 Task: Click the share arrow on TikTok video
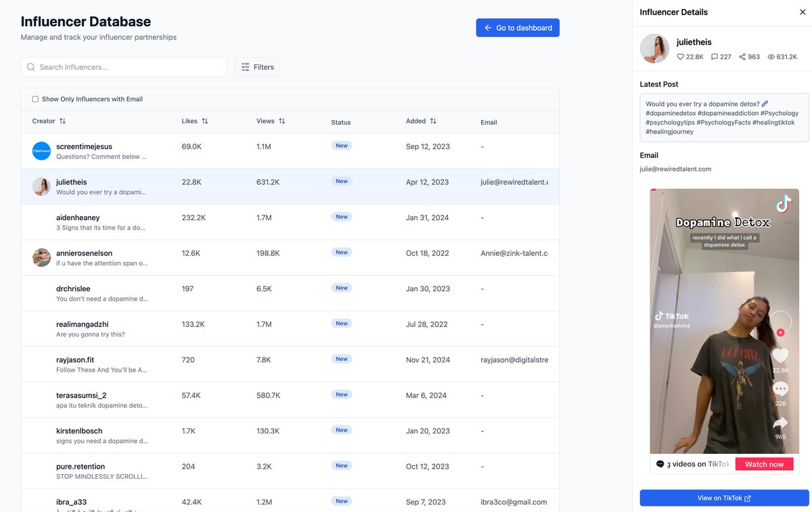click(780, 423)
